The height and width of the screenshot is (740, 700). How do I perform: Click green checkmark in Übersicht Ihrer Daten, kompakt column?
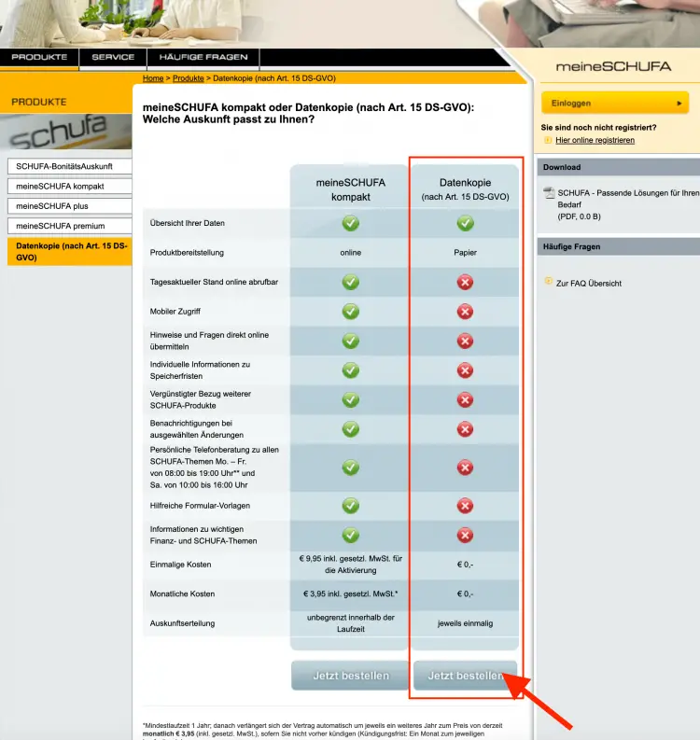pyautogui.click(x=350, y=223)
